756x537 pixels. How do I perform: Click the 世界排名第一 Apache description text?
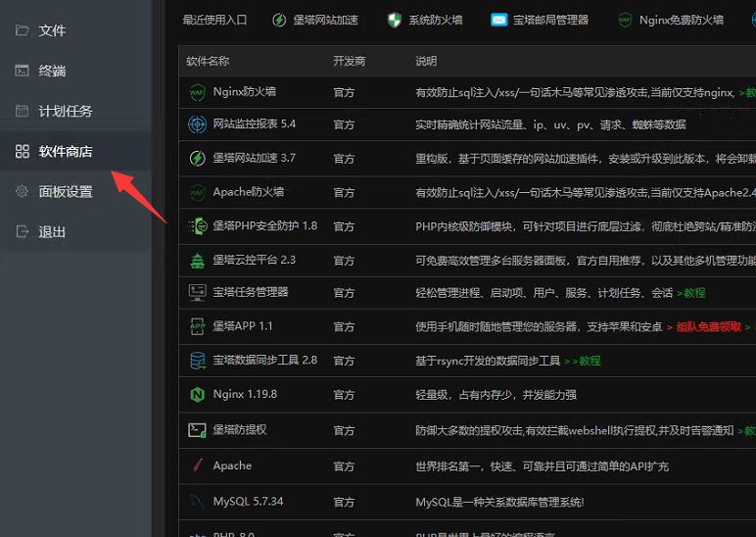[543, 466]
